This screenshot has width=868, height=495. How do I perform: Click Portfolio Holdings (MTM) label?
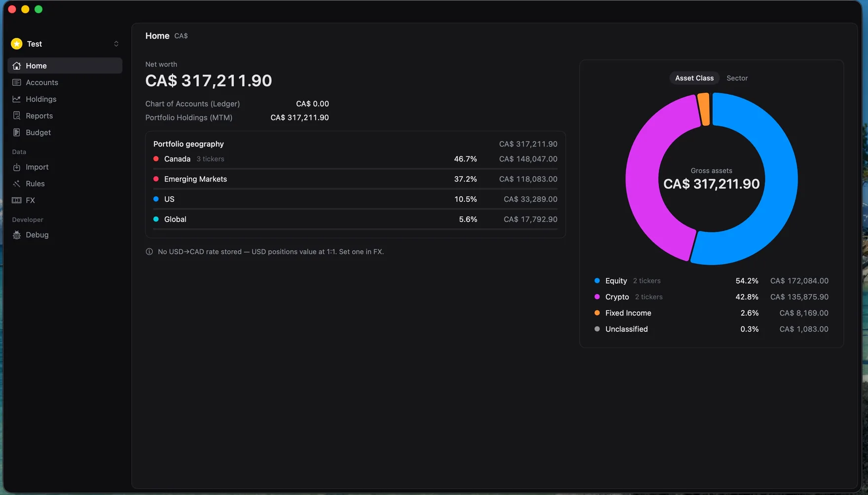point(188,117)
